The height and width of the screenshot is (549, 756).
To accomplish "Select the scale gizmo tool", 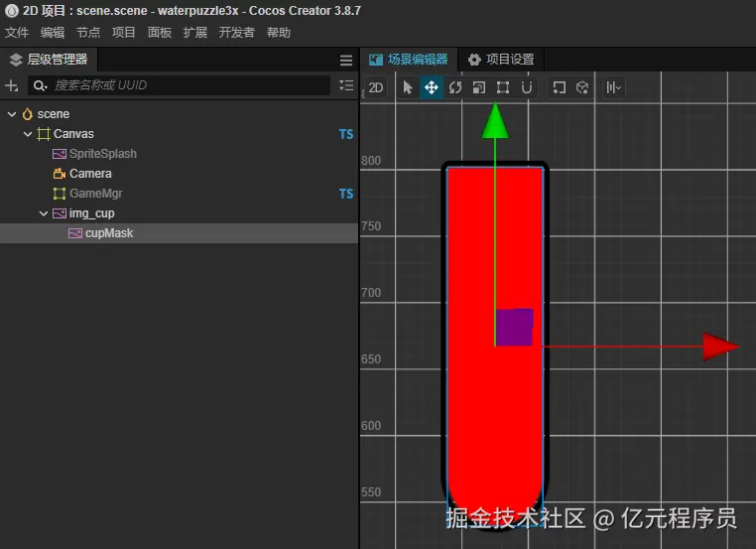I will pos(479,87).
